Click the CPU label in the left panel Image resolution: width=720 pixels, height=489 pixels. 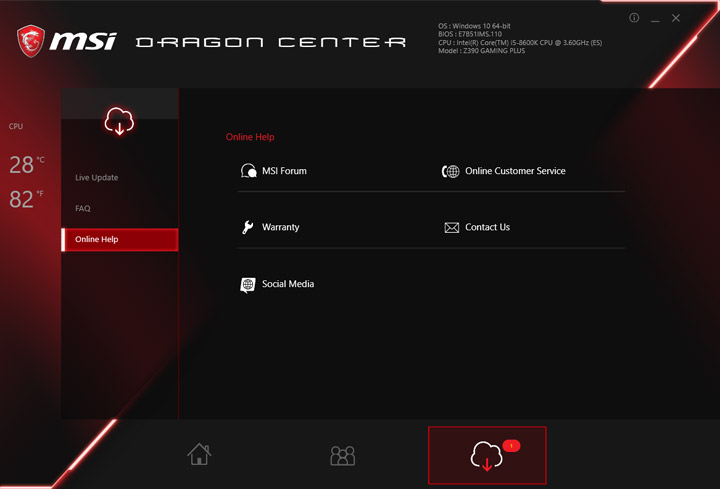click(16, 126)
